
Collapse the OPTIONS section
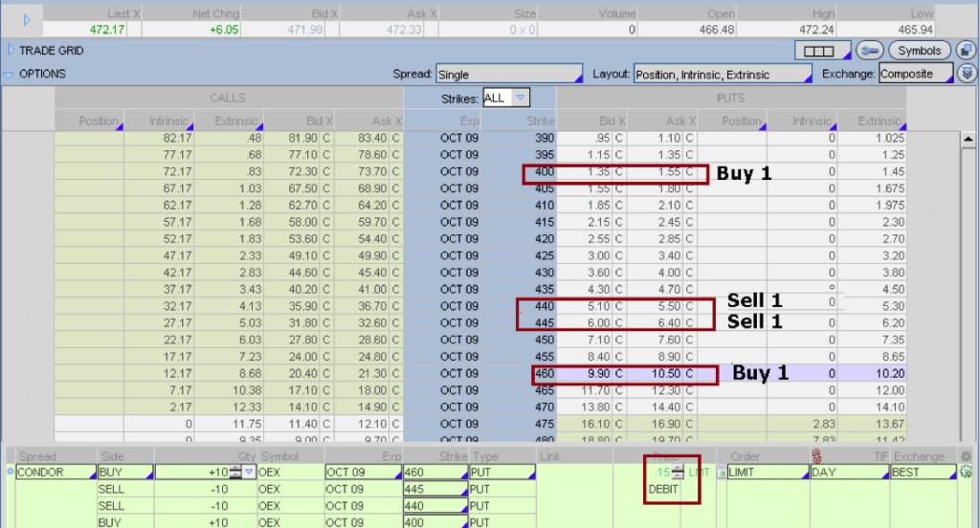[9, 75]
